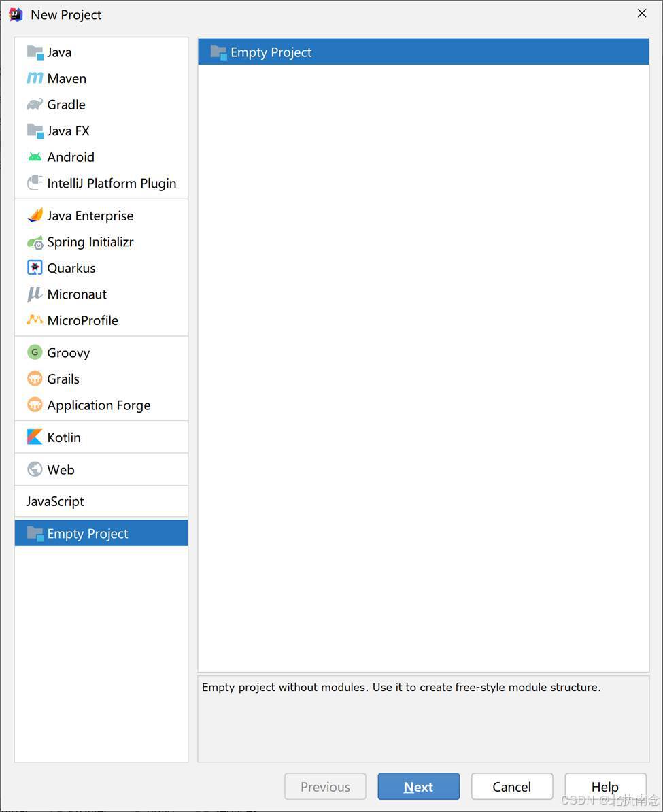Click the Gradle elephant icon
The image size is (663, 812).
coord(35,105)
